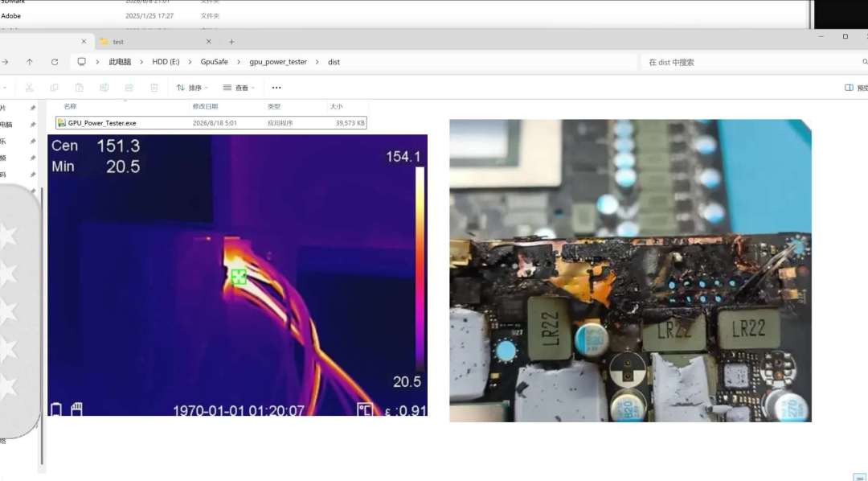Viewport: 868px width, 481px height.
Task: Click the Rename icon in the toolbar
Action: pyautogui.click(x=104, y=88)
